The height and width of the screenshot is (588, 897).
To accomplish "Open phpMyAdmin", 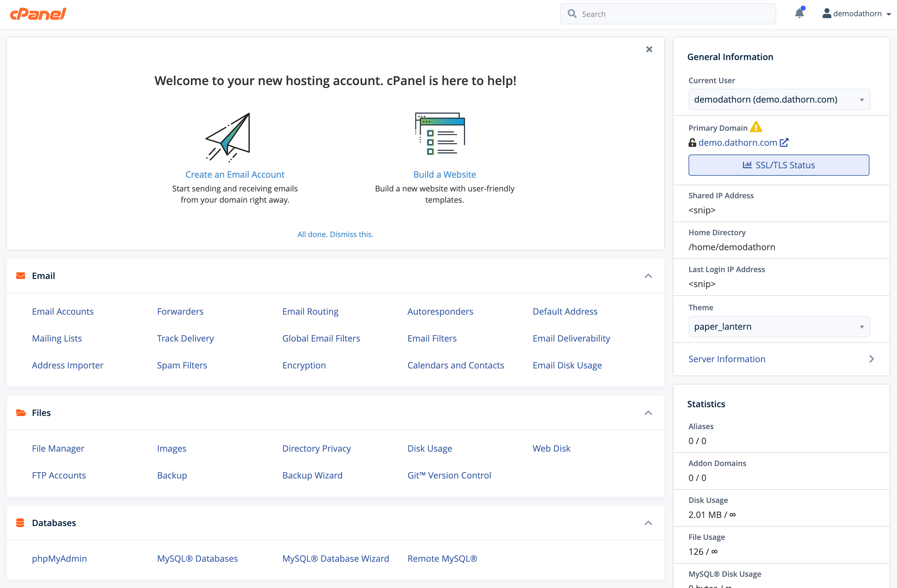I will click(x=59, y=558).
